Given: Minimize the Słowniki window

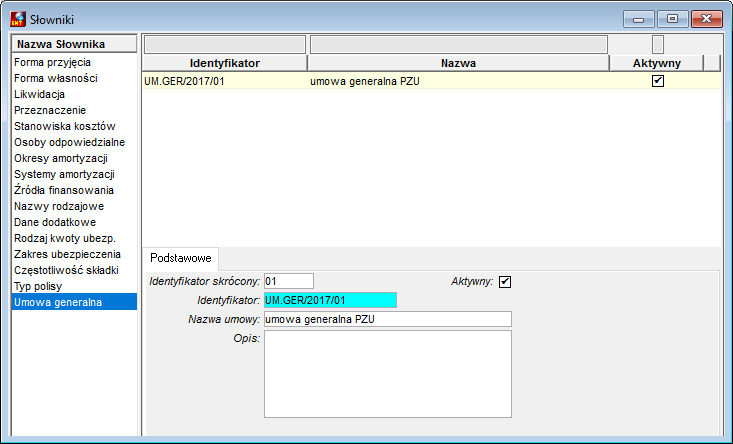Looking at the screenshot, I should (639, 19).
